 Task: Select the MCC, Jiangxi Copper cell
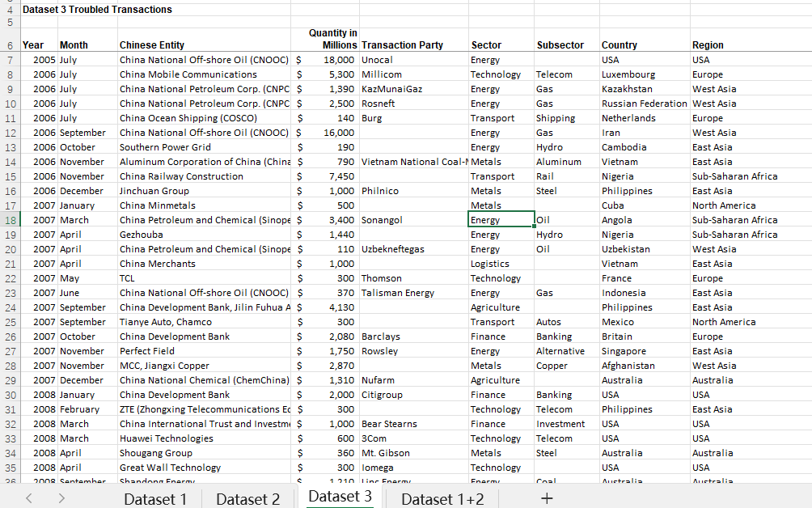204,366
